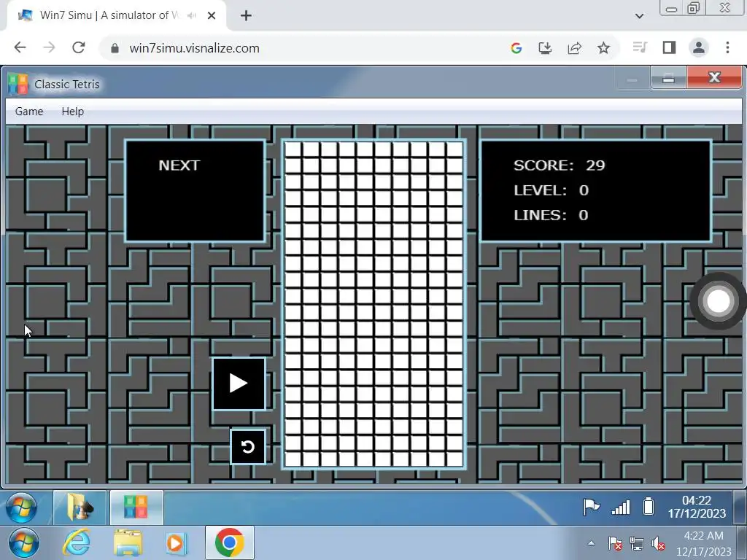
Task: Close the Classic Tetris window
Action: point(714,77)
